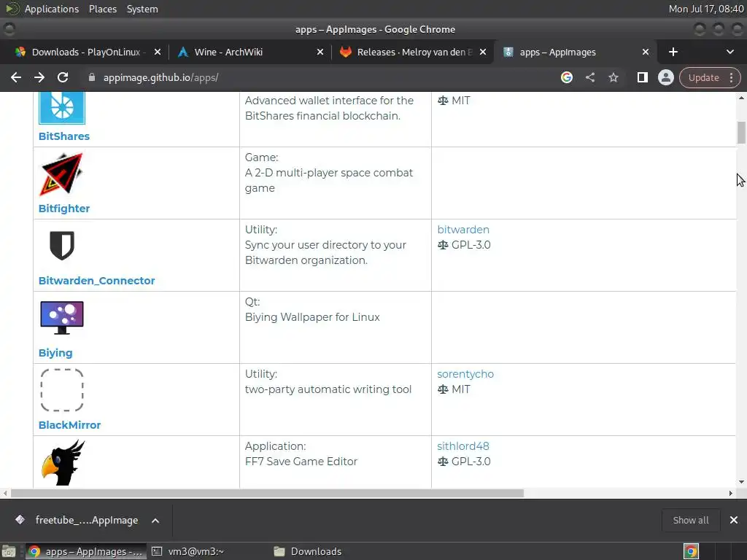
Task: Click the BlackMirror placeholder icon
Action: tap(62, 390)
